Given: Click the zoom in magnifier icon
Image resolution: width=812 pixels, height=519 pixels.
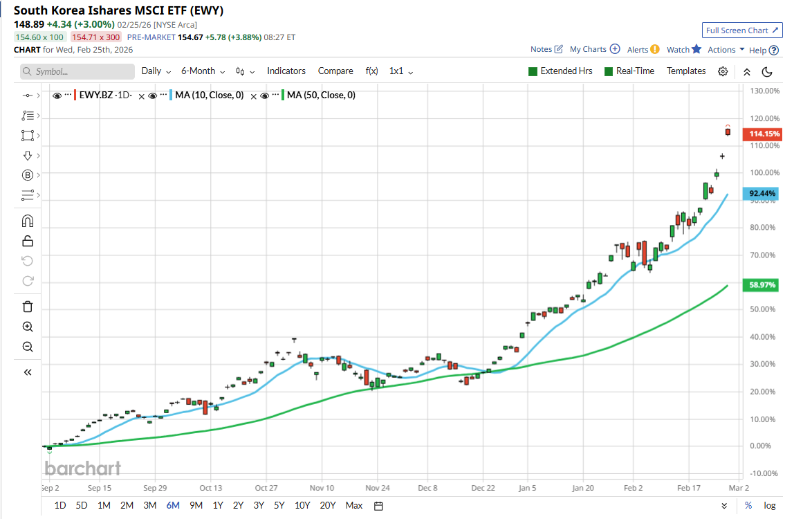Looking at the screenshot, I should (28, 327).
